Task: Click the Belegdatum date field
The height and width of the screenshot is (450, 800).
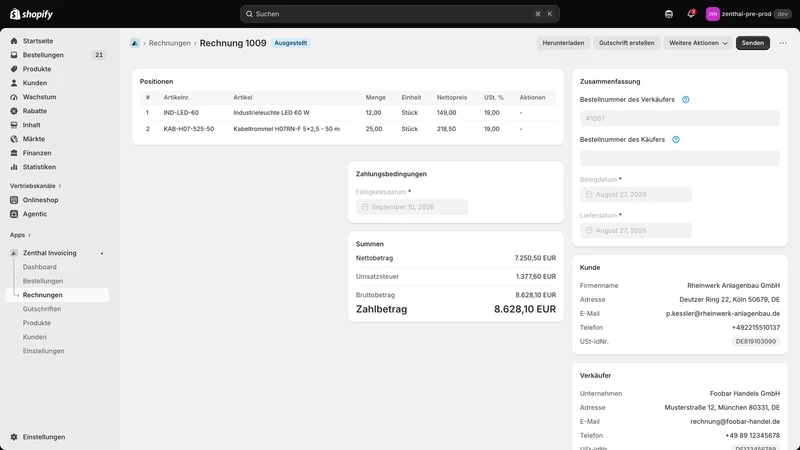Action: coord(636,194)
